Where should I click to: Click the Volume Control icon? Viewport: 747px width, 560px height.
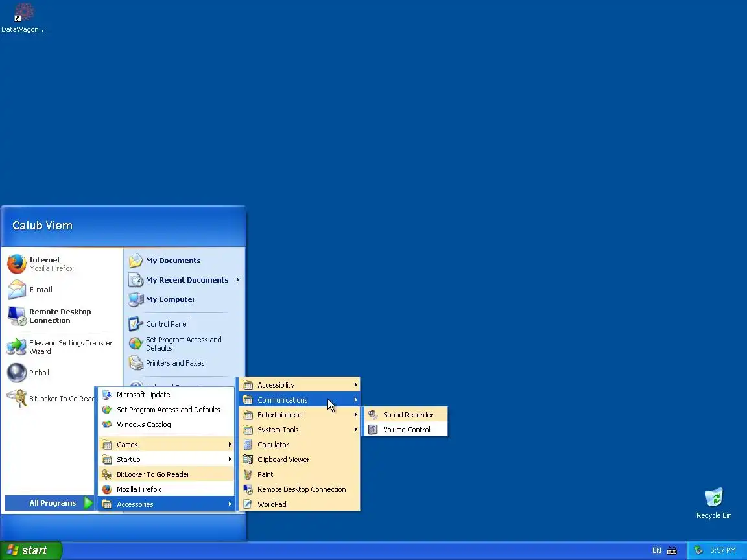coord(373,430)
